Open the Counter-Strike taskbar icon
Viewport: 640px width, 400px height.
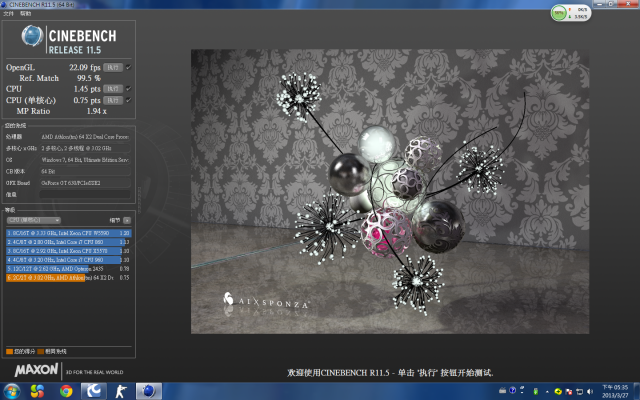(x=121, y=391)
